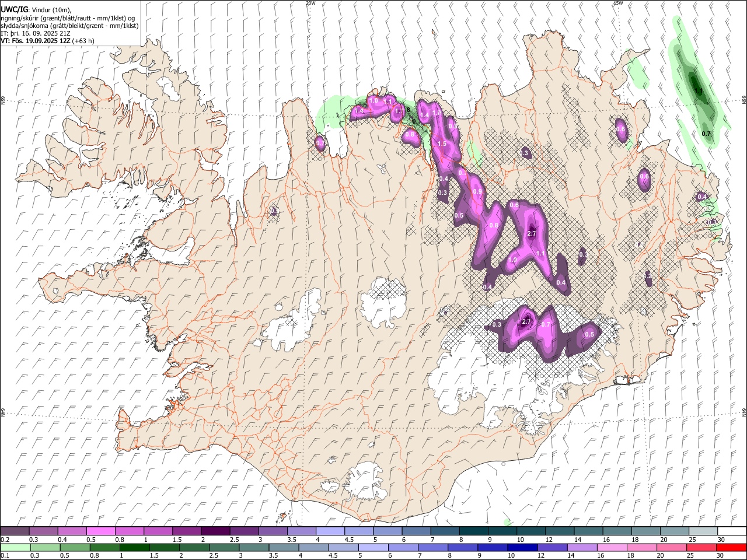Click the 'UWC/IG: Vindur (10m)' title text

(36, 10)
